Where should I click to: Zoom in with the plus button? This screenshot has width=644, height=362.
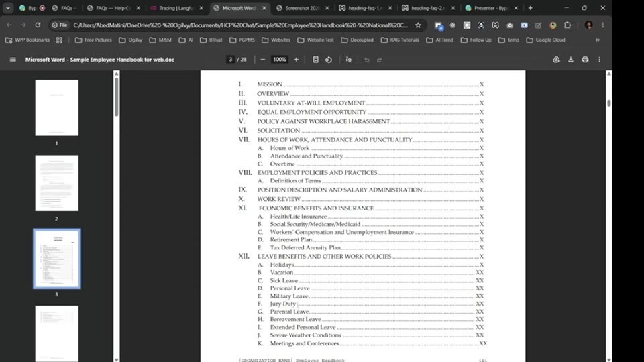pyautogui.click(x=296, y=60)
